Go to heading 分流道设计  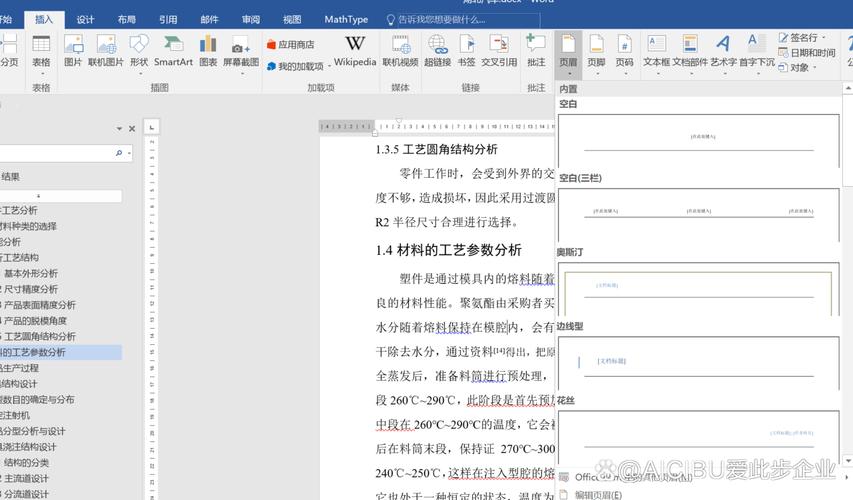point(26,494)
